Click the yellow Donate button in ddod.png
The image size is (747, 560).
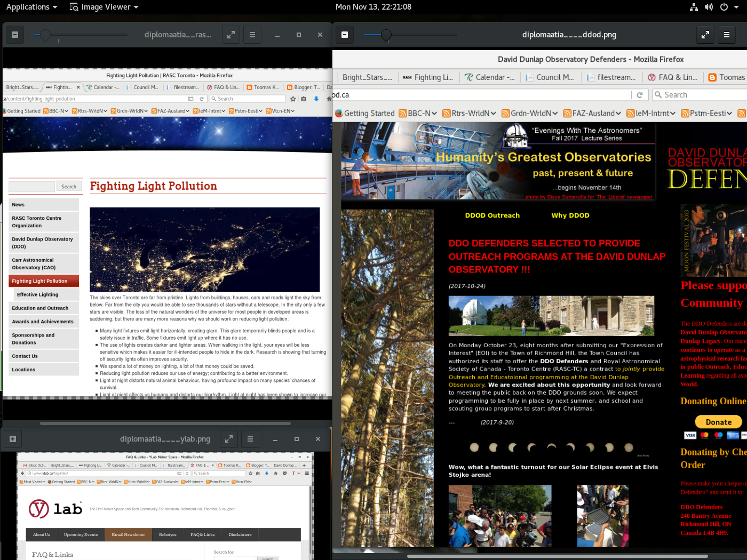point(718,422)
